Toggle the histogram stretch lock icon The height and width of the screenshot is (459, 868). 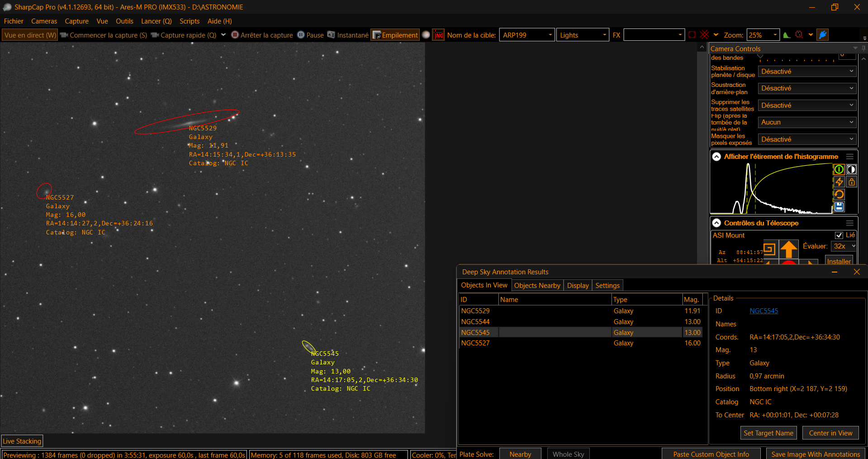point(852,182)
